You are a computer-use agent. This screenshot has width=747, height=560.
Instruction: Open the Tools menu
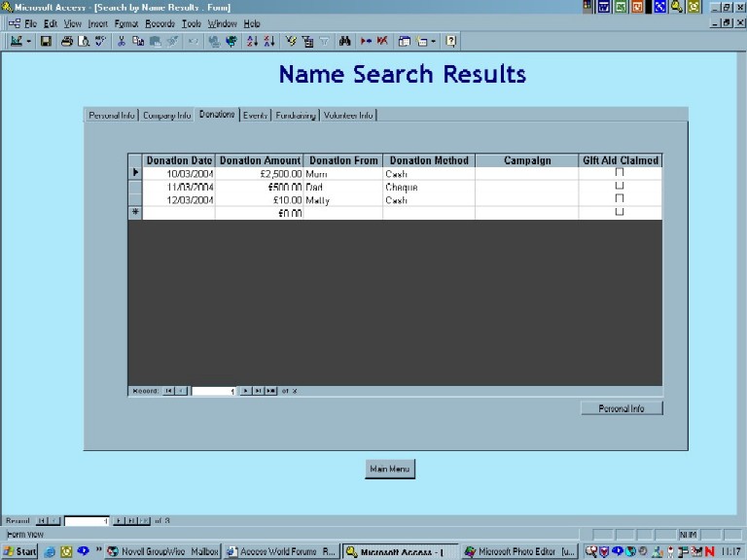point(192,23)
